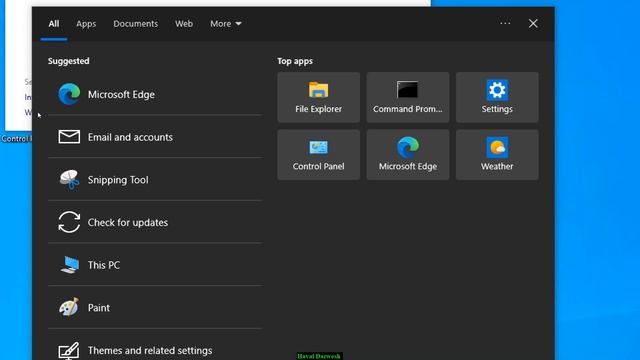This screenshot has width=640, height=360.
Task: Click the Paint palette icon
Action: [69, 307]
